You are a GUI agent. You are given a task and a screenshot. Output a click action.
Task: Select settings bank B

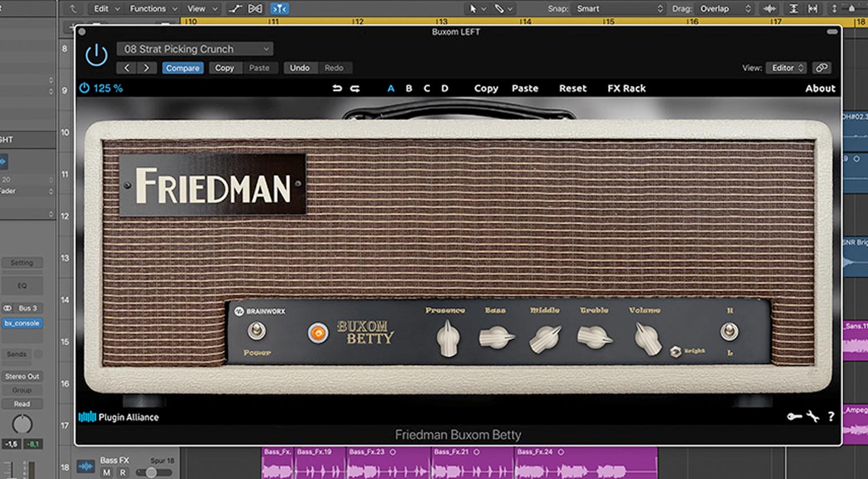pyautogui.click(x=409, y=88)
